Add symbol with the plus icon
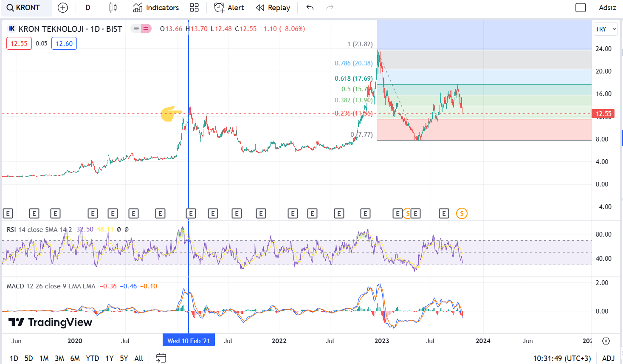The height and width of the screenshot is (364, 623). point(62,8)
